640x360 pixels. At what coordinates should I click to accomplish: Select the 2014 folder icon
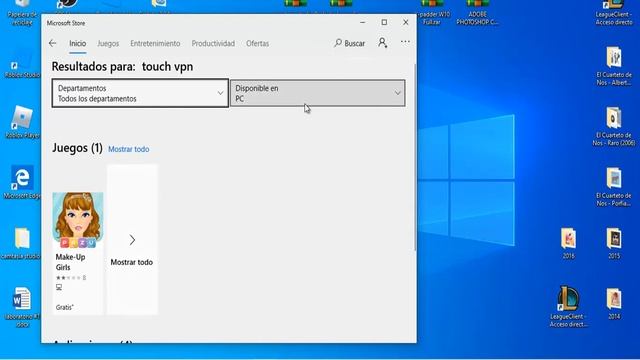(x=614, y=304)
